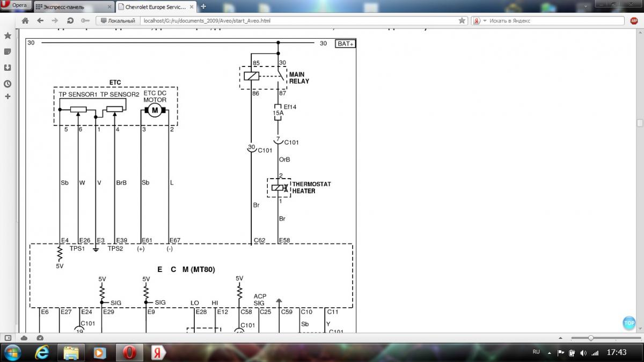The height and width of the screenshot is (362, 644).
Task: Click the MAIN RELAY label
Action: tap(299, 77)
